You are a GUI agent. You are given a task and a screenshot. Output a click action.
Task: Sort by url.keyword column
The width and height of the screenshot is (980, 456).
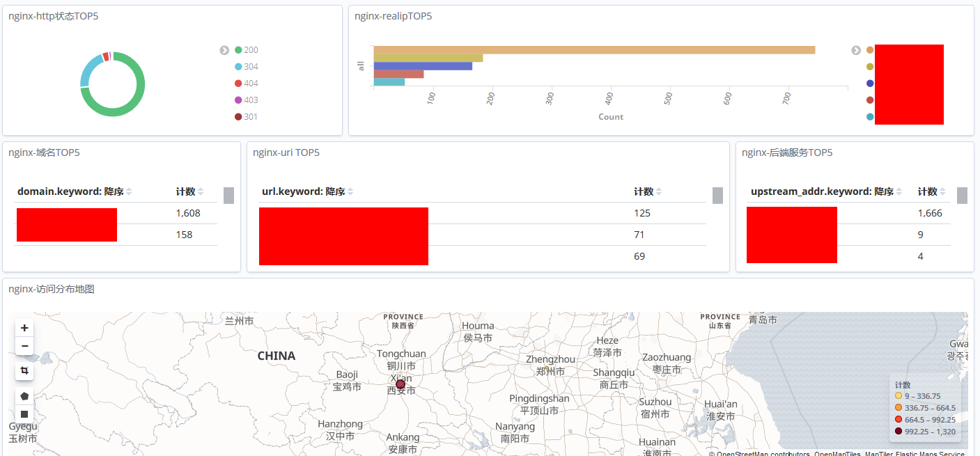[309, 191]
